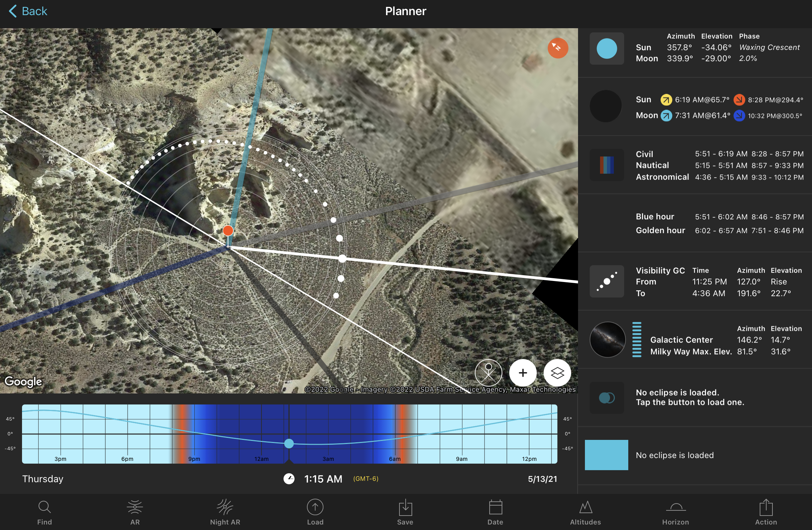The image size is (812, 530).
Task: Open the Altitudes option
Action: point(585,512)
